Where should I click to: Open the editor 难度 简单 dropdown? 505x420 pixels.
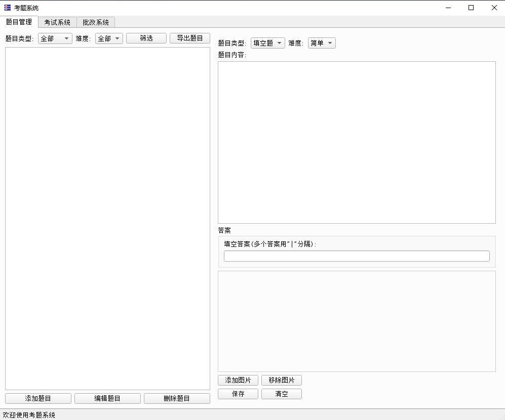322,43
